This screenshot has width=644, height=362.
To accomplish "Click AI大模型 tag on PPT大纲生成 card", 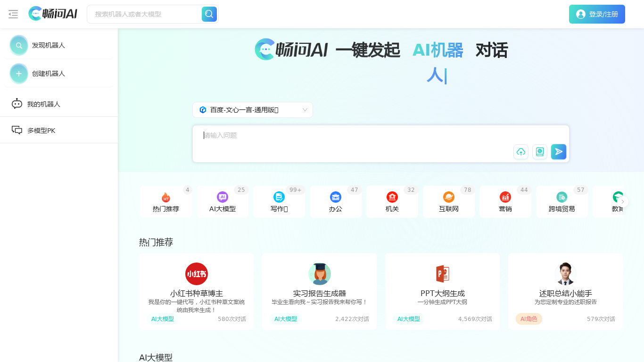I will (409, 319).
